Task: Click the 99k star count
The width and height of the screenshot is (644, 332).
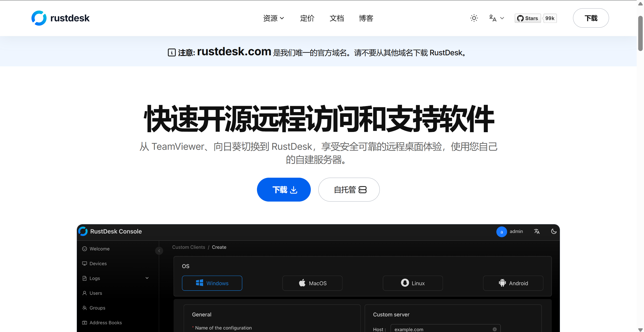Action: click(x=550, y=18)
